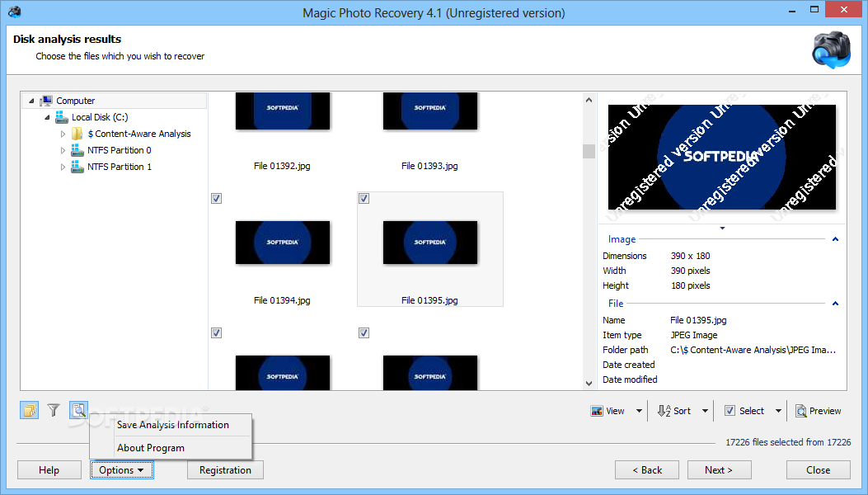Open the Sort dropdown arrow
868x495 pixels.
pos(706,411)
